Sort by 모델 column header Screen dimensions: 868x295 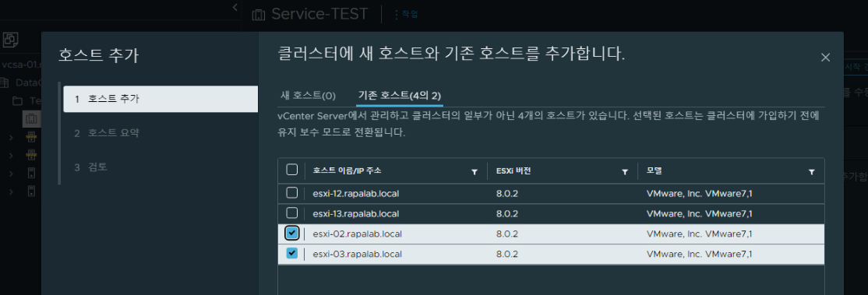(x=655, y=171)
